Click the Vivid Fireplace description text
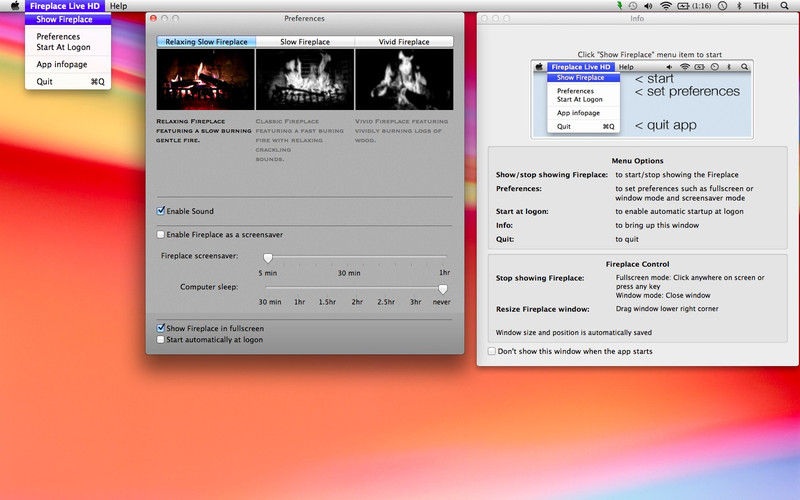The height and width of the screenshot is (500, 800). tap(402, 131)
